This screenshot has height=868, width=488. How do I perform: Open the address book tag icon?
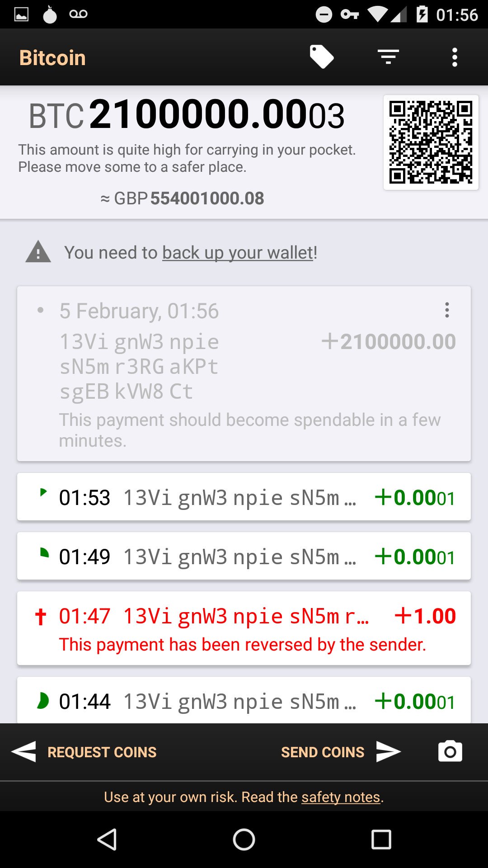coord(321,57)
